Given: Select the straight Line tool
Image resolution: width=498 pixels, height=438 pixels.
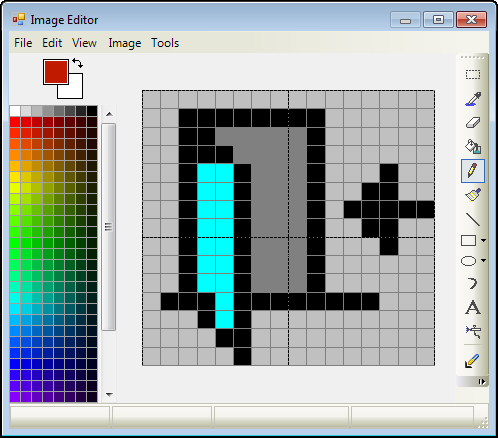Looking at the screenshot, I should (x=473, y=219).
